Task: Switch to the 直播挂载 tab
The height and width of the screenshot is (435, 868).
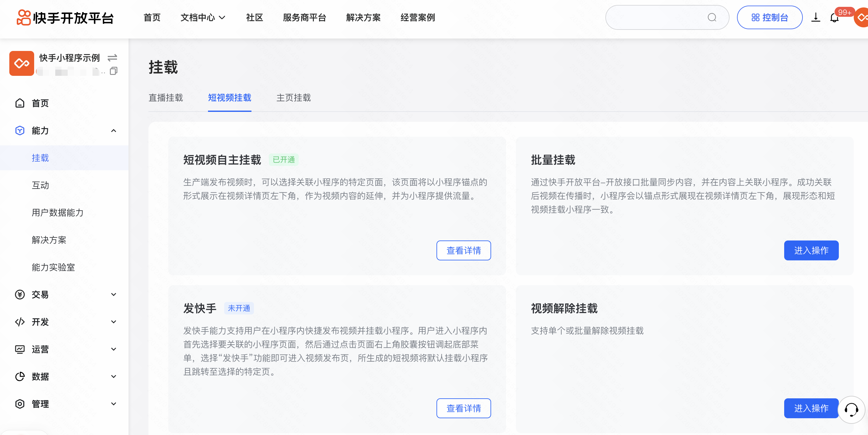Action: point(165,98)
